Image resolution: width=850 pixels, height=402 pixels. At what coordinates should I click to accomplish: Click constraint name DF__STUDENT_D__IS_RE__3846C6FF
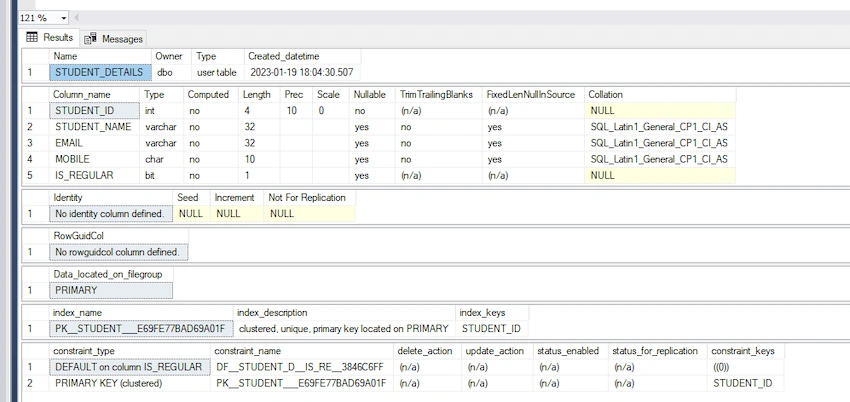pos(301,367)
